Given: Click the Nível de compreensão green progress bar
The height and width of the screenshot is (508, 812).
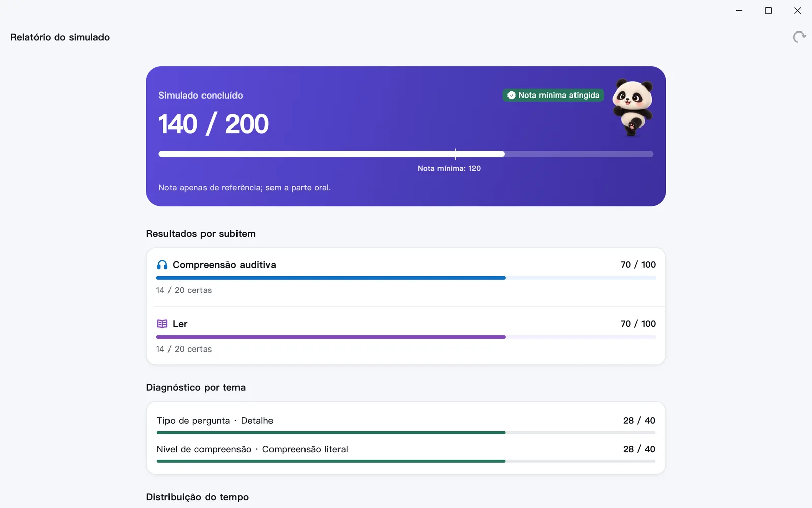Looking at the screenshot, I should point(405,461).
